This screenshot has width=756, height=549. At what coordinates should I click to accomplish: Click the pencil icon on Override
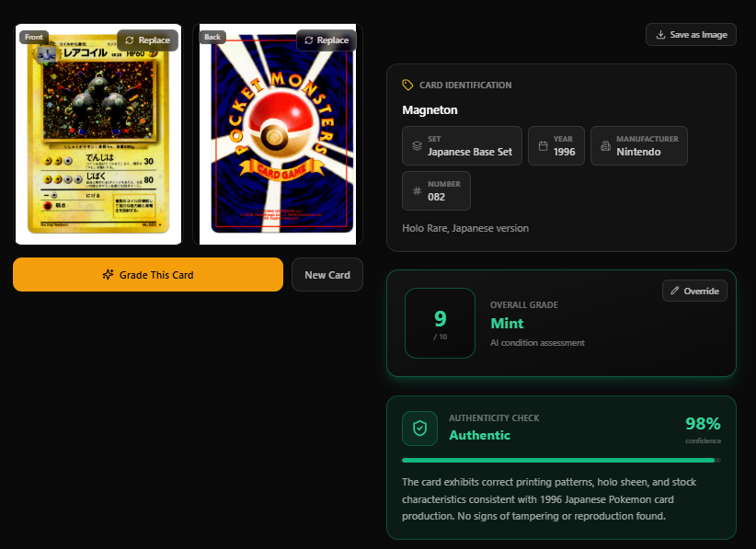674,291
